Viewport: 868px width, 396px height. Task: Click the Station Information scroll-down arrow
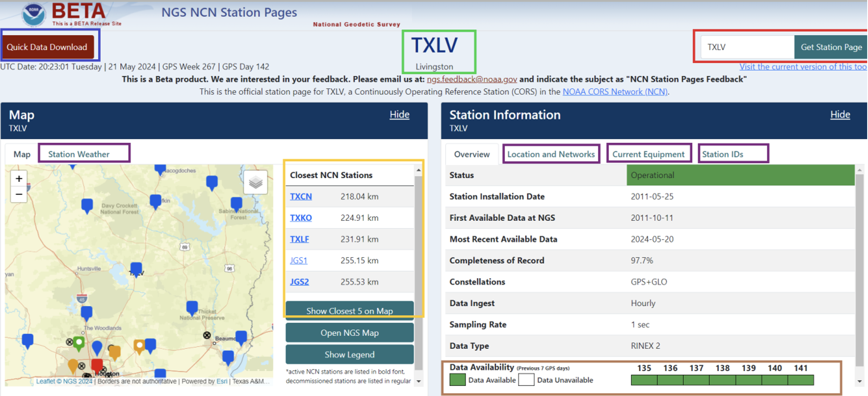click(x=860, y=381)
